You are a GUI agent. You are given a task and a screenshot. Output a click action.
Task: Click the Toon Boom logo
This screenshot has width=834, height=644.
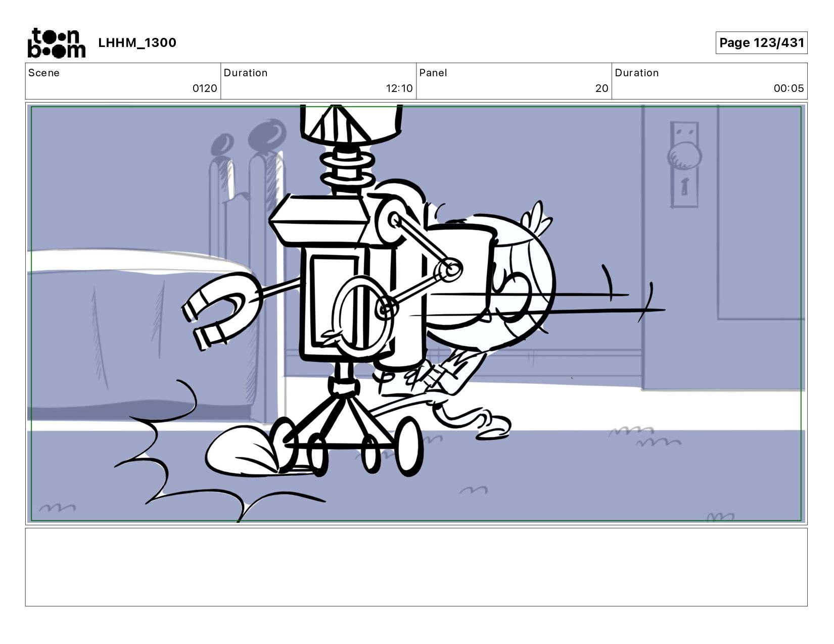coord(56,43)
